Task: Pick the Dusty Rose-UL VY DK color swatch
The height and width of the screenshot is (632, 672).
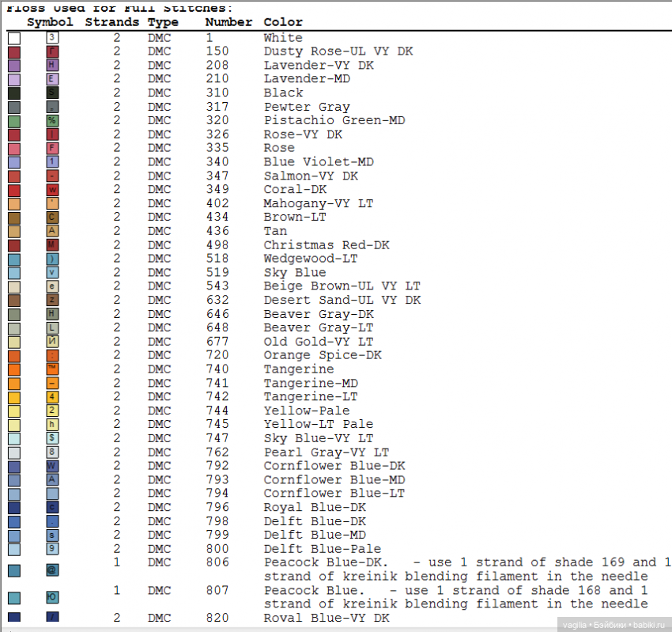Action: pos(14,52)
